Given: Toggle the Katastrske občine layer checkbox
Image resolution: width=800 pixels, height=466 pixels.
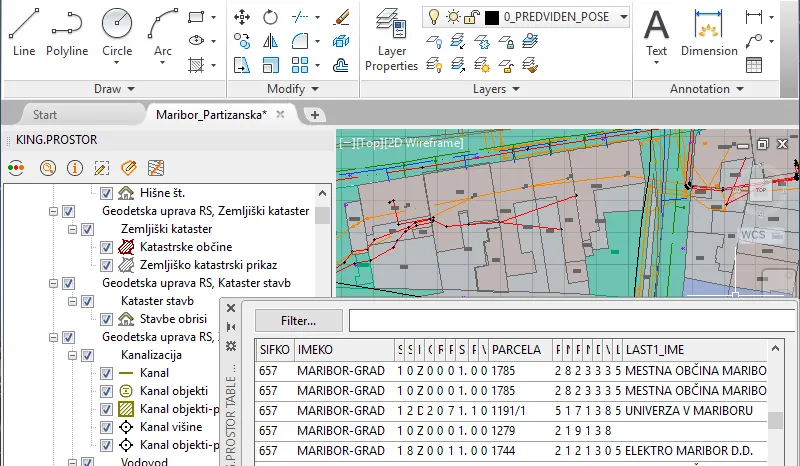Looking at the screenshot, I should 106,247.
